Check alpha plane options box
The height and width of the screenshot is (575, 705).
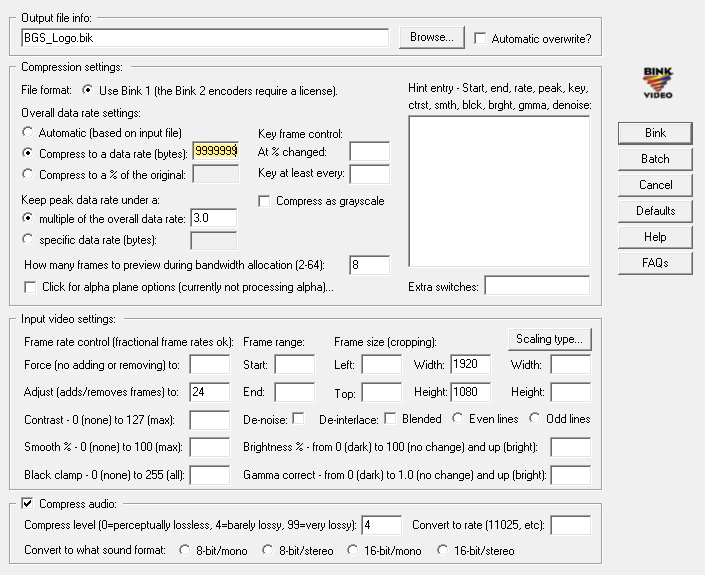click(30, 287)
